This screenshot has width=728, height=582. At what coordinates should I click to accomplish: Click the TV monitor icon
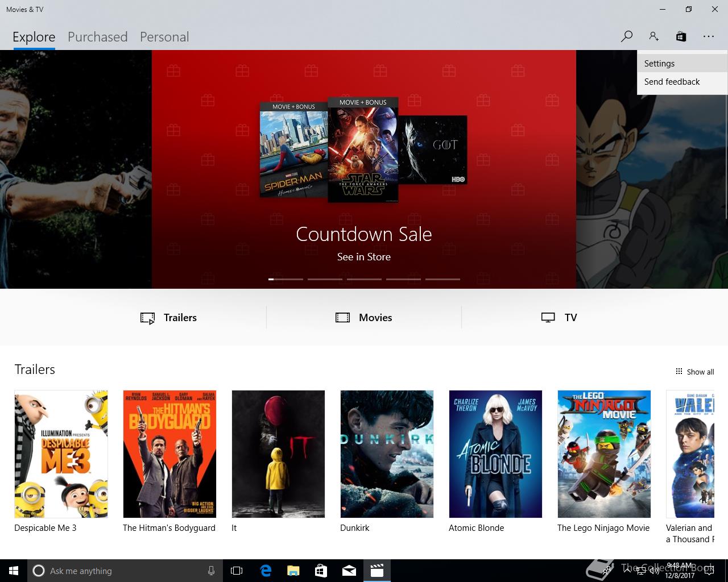point(548,318)
